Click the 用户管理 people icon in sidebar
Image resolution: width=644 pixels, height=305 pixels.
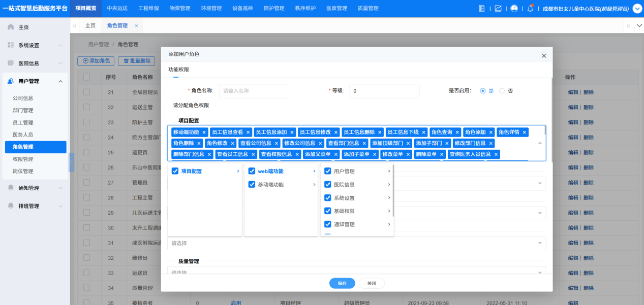(11, 81)
